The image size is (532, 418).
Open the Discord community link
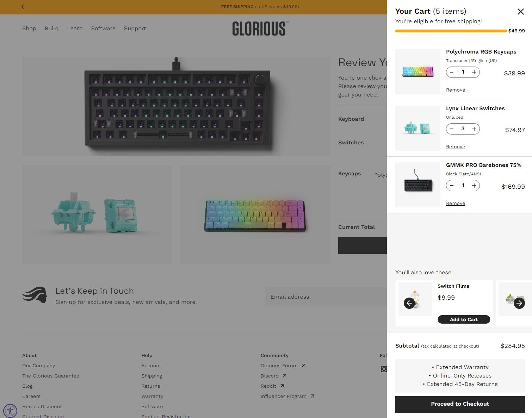tap(270, 376)
